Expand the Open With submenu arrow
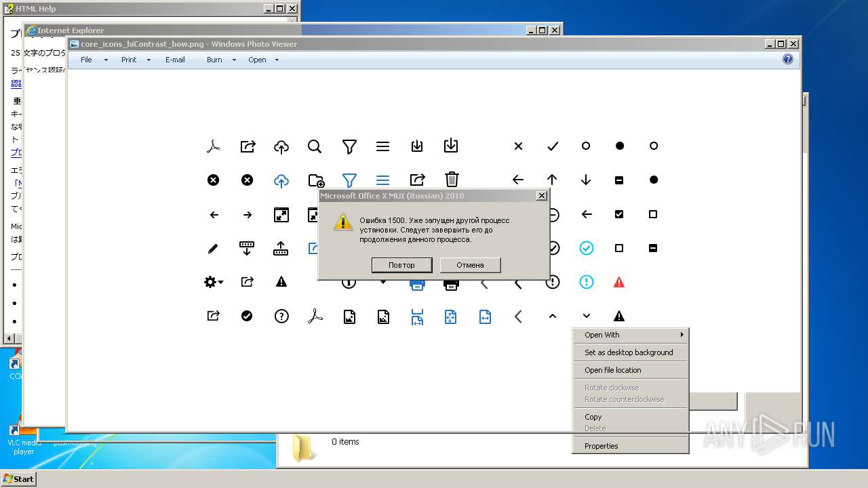Image resolution: width=868 pixels, height=488 pixels. pos(682,335)
